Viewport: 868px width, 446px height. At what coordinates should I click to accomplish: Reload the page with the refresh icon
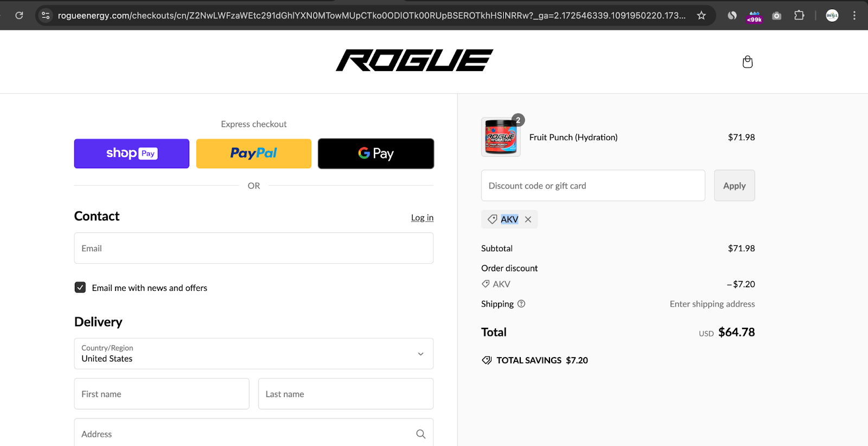pyautogui.click(x=19, y=15)
